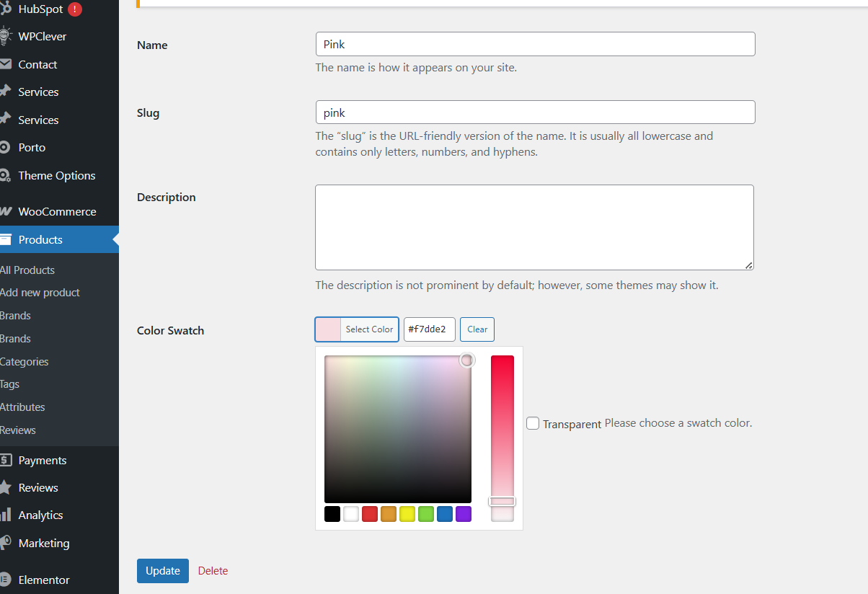Click the Elementor logo icon

[5, 580]
